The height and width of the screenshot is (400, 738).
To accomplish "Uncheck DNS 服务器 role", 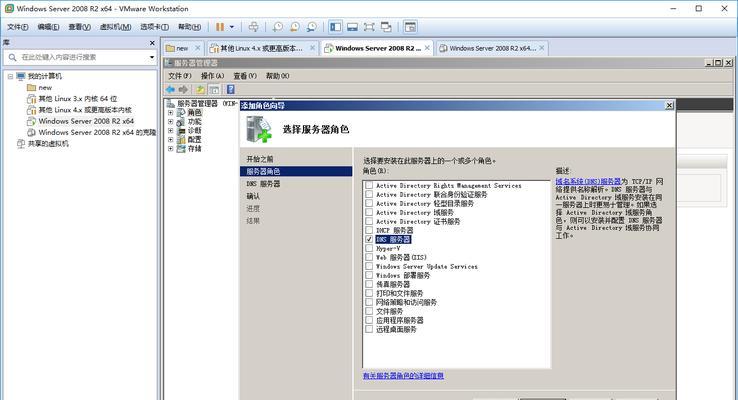I will (369, 239).
